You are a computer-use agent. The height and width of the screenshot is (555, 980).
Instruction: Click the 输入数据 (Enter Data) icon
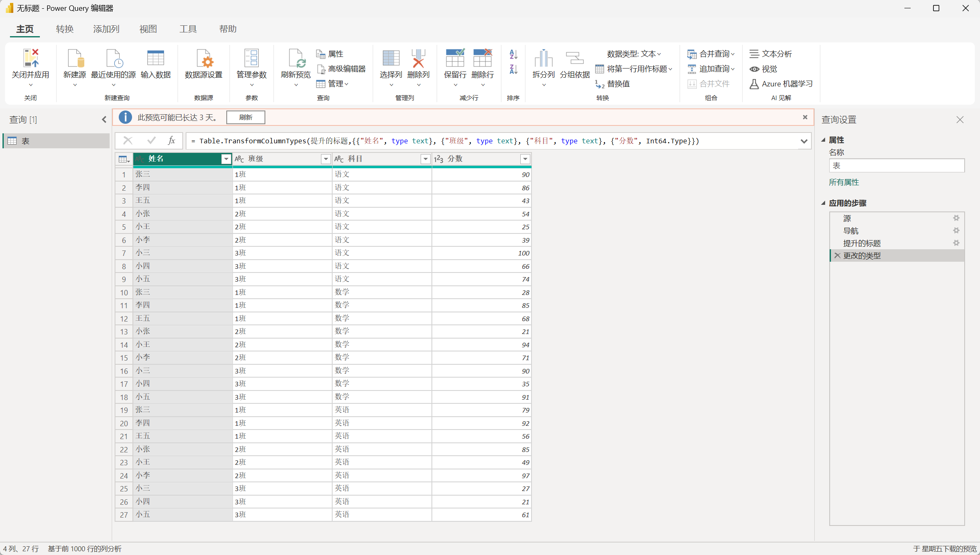pyautogui.click(x=156, y=59)
